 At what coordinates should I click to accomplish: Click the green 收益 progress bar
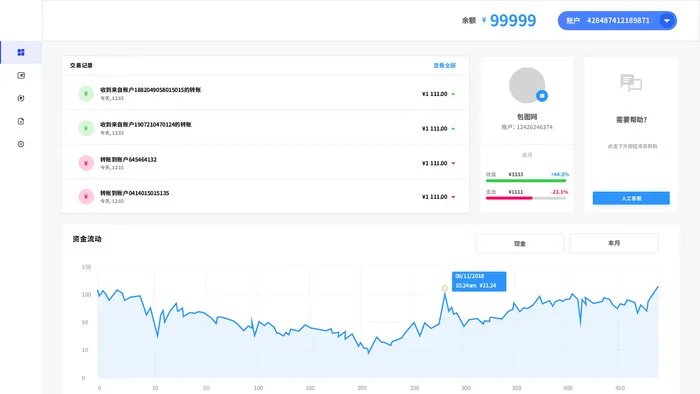tap(526, 181)
